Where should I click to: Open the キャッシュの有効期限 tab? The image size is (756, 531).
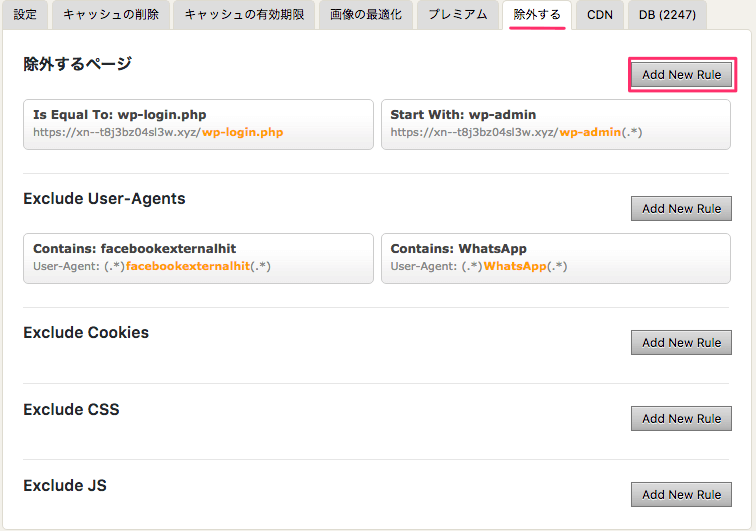coord(244,15)
